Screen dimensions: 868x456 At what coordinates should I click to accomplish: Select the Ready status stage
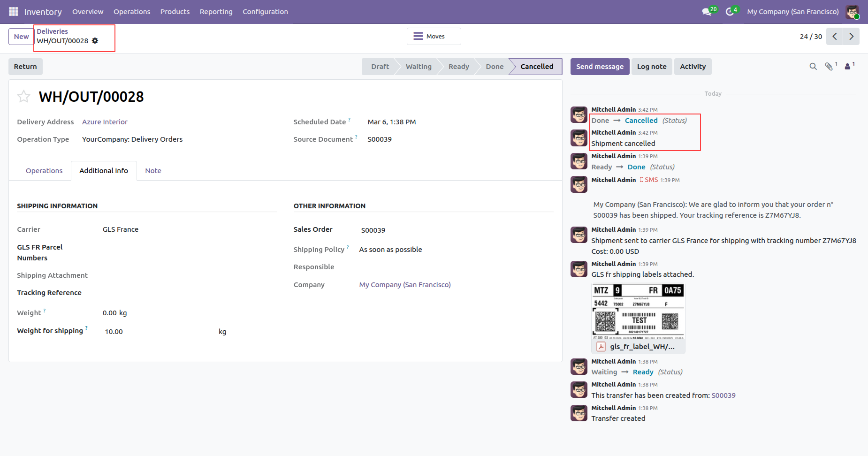(458, 67)
